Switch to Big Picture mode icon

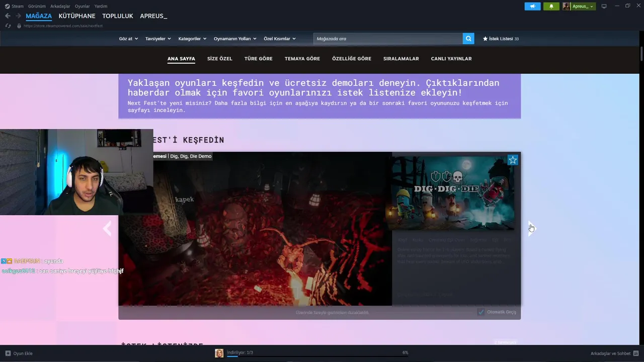(604, 6)
